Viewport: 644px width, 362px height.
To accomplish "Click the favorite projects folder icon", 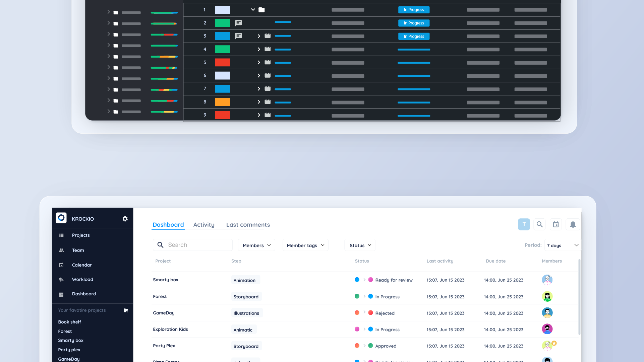I will coord(126,310).
